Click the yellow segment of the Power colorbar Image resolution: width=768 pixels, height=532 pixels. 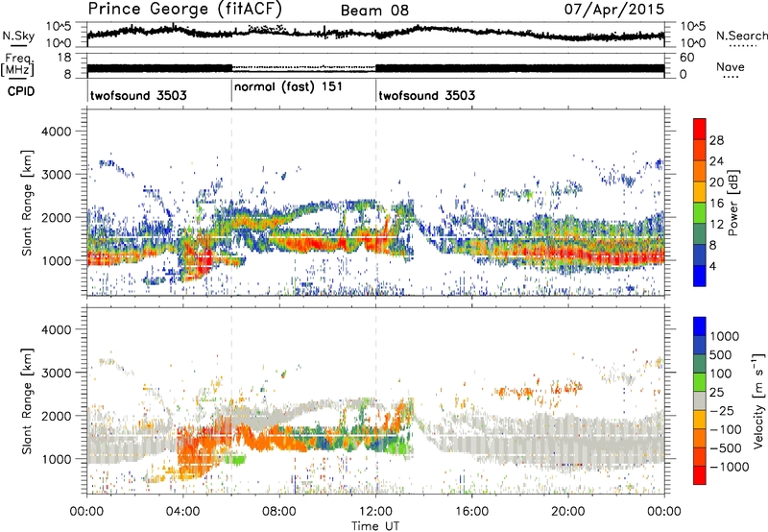[x=700, y=192]
